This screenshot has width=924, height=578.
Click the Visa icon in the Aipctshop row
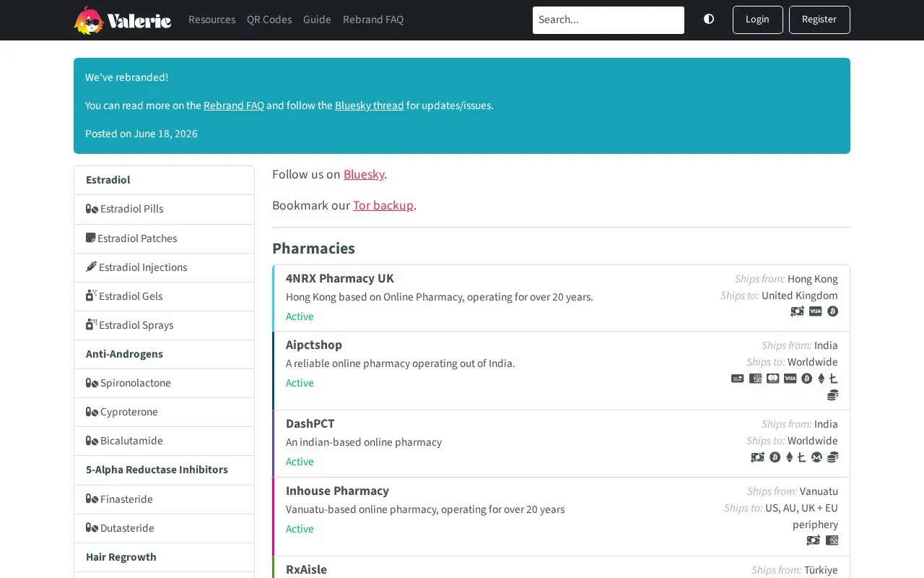pos(790,379)
